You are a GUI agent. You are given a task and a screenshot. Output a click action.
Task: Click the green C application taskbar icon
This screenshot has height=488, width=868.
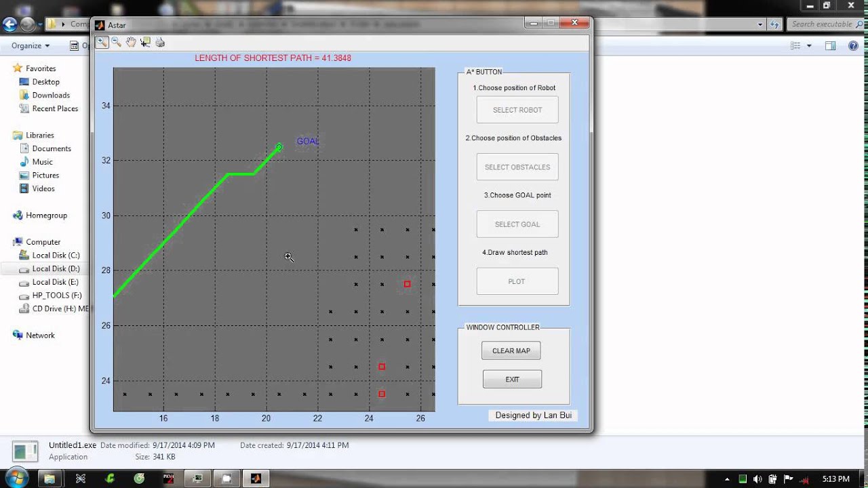pos(110,479)
